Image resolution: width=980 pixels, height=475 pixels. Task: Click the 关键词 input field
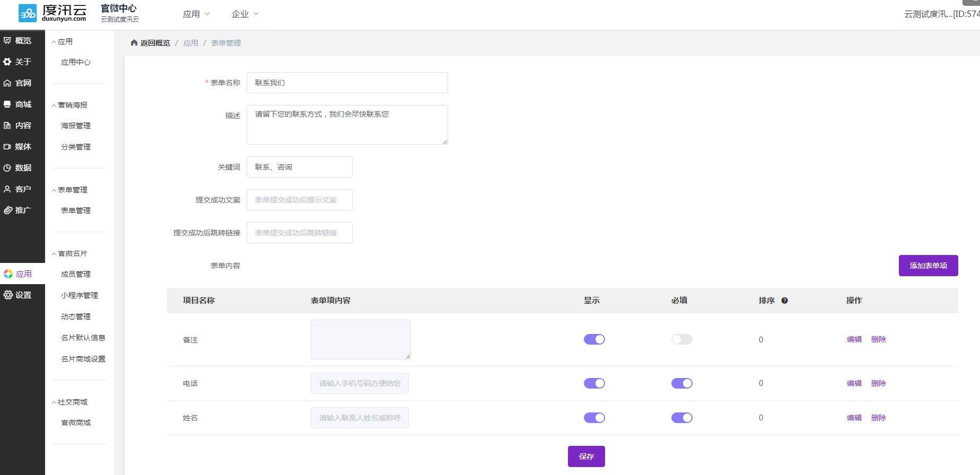pos(300,167)
